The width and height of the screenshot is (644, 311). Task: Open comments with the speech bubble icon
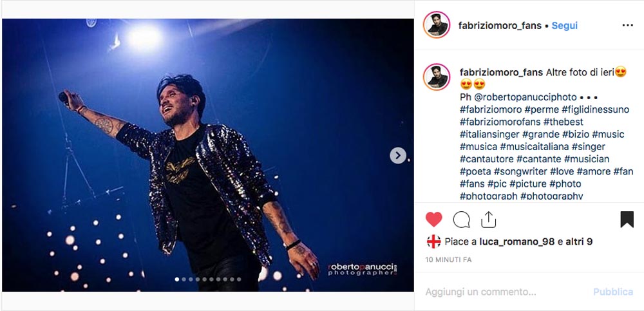[461, 220]
